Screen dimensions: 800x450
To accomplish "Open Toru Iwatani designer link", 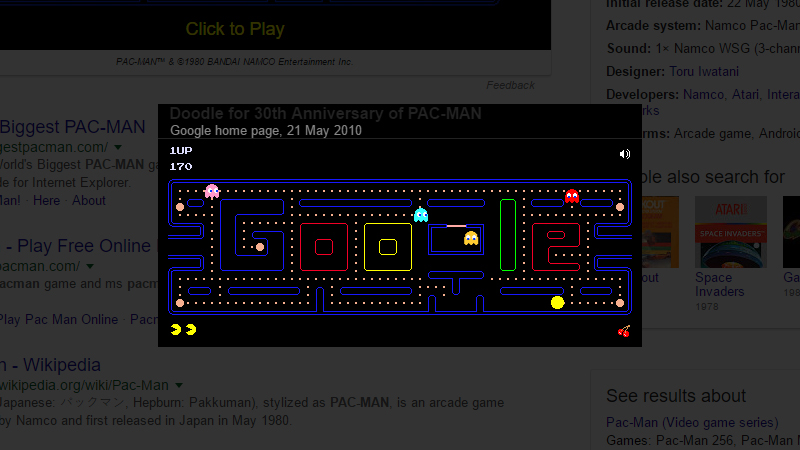I will click(704, 71).
